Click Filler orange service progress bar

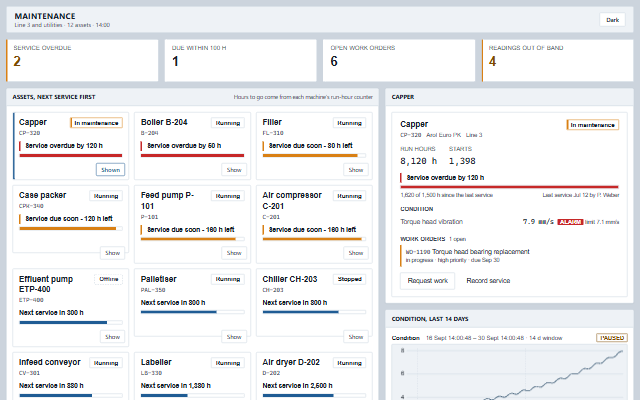[x=314, y=156]
